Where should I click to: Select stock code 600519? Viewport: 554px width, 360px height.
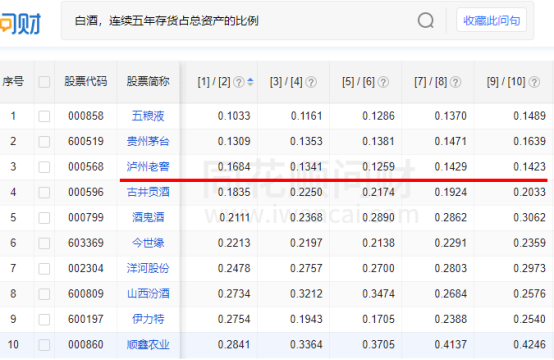pos(86,141)
